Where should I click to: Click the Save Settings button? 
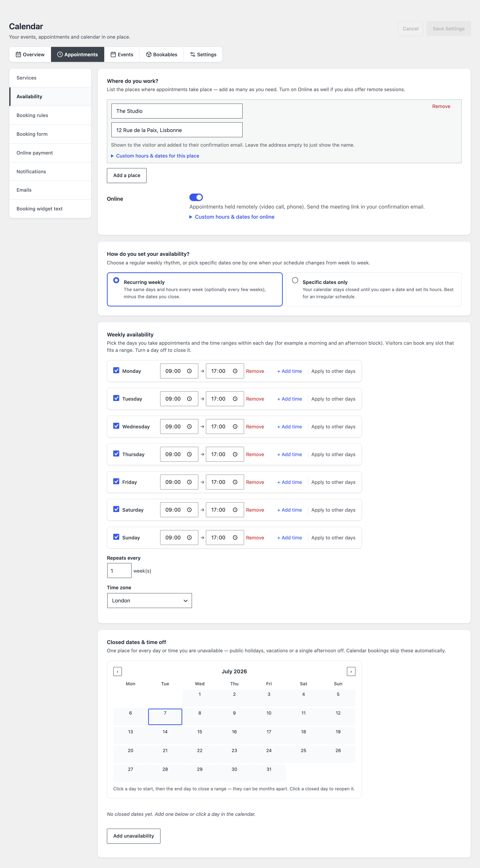coord(448,29)
